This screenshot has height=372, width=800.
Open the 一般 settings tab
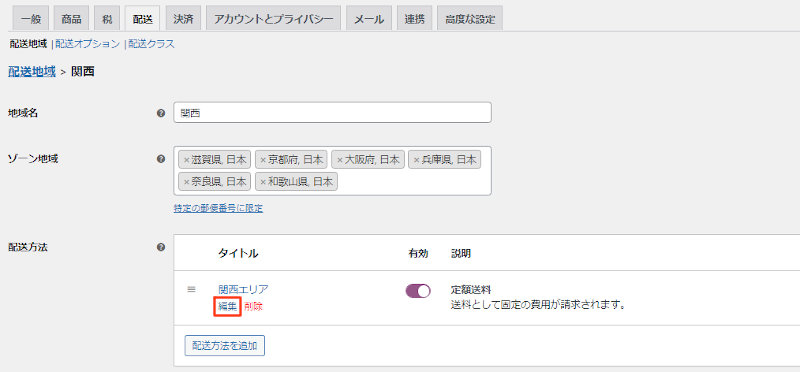click(30, 19)
